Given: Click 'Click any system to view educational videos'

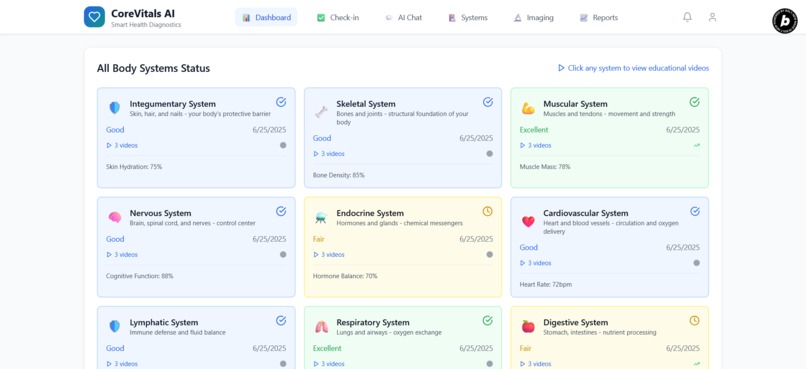Looking at the screenshot, I should (x=633, y=68).
